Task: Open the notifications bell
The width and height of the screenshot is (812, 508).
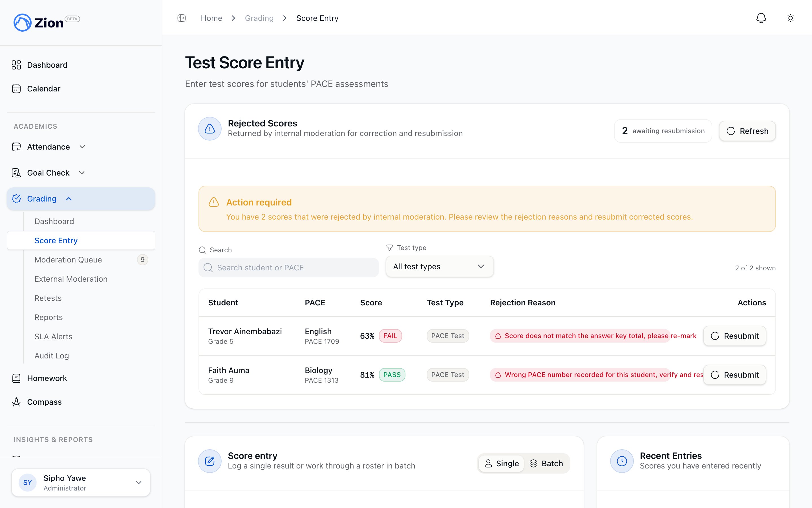Action: pos(761,18)
